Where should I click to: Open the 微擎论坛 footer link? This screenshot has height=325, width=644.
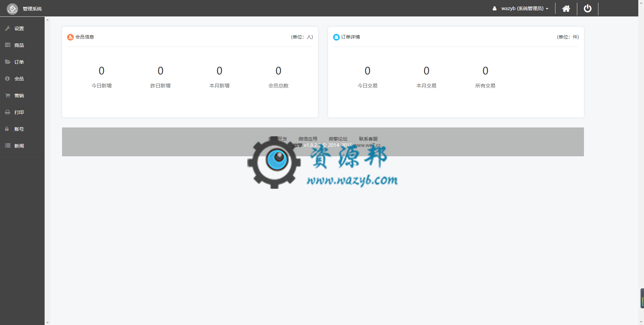tap(338, 139)
